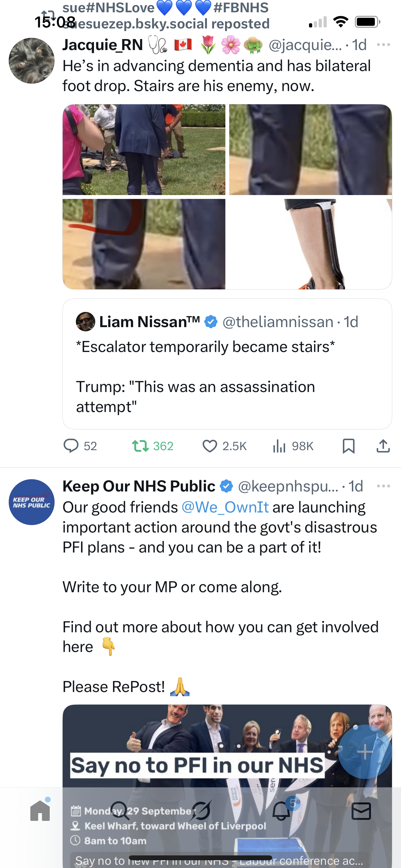
Task: Bookmark the Jacquie_RN post
Action: coord(348,446)
